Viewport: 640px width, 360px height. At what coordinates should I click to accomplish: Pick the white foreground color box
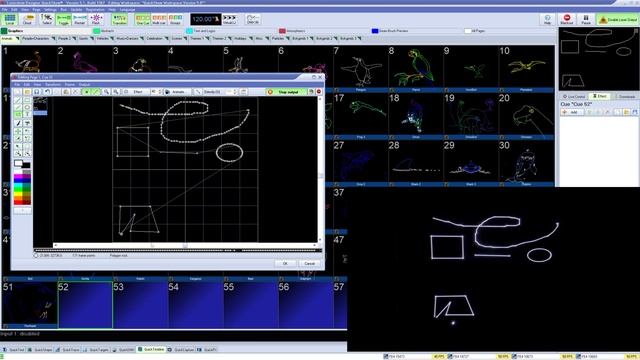click(18, 163)
